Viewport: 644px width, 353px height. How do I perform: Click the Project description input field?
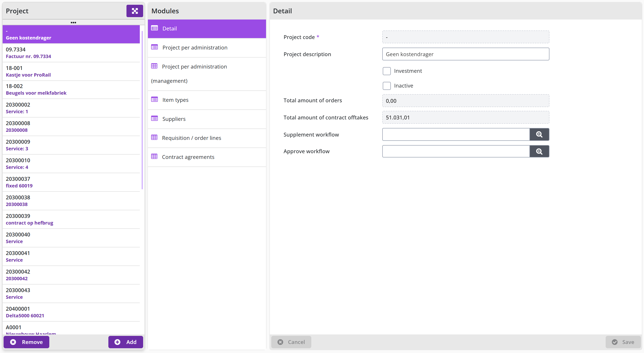click(x=466, y=54)
